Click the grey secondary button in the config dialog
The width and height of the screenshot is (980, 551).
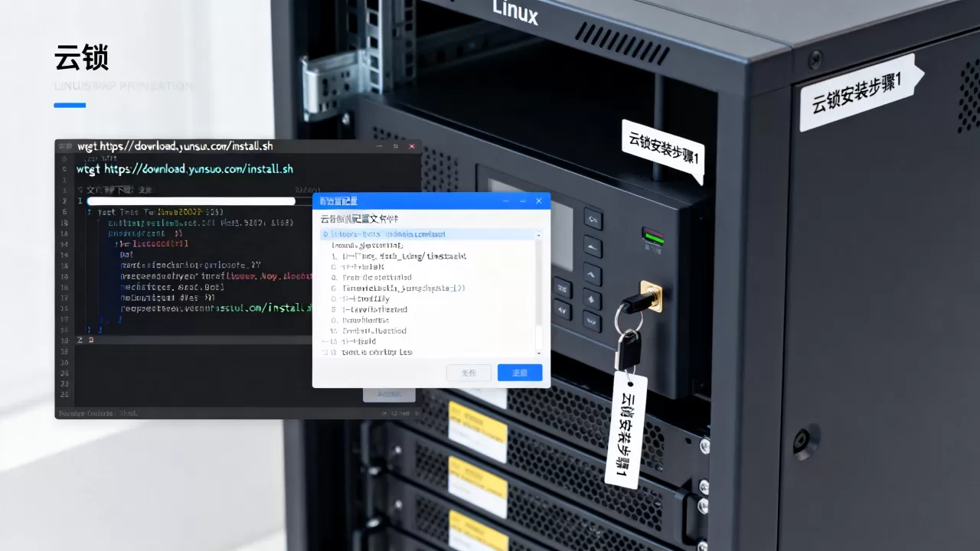coord(469,373)
